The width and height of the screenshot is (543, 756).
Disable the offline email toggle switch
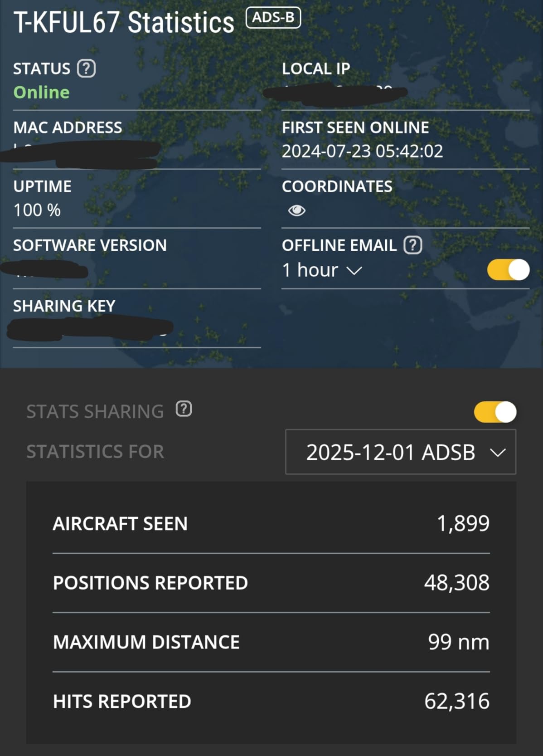pyautogui.click(x=508, y=270)
